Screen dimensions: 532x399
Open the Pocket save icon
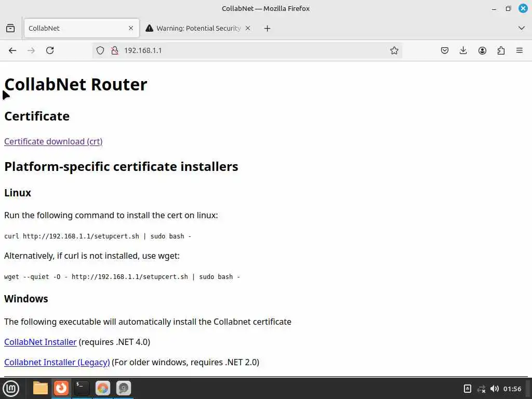[445, 50]
